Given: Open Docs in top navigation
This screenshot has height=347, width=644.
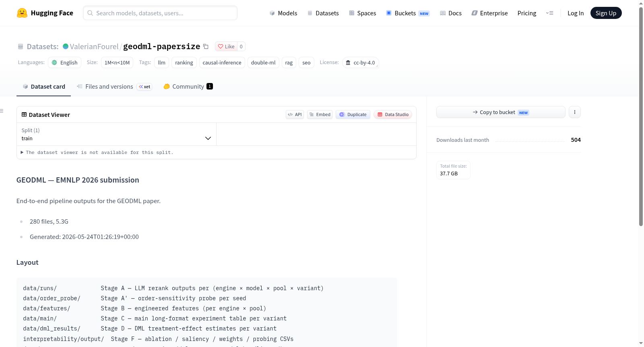Looking at the screenshot, I should 450,13.
